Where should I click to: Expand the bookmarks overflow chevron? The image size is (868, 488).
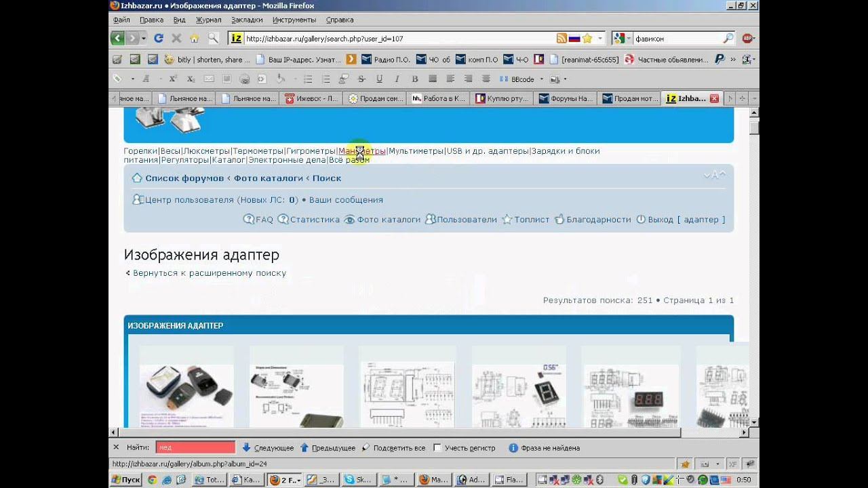point(733,60)
